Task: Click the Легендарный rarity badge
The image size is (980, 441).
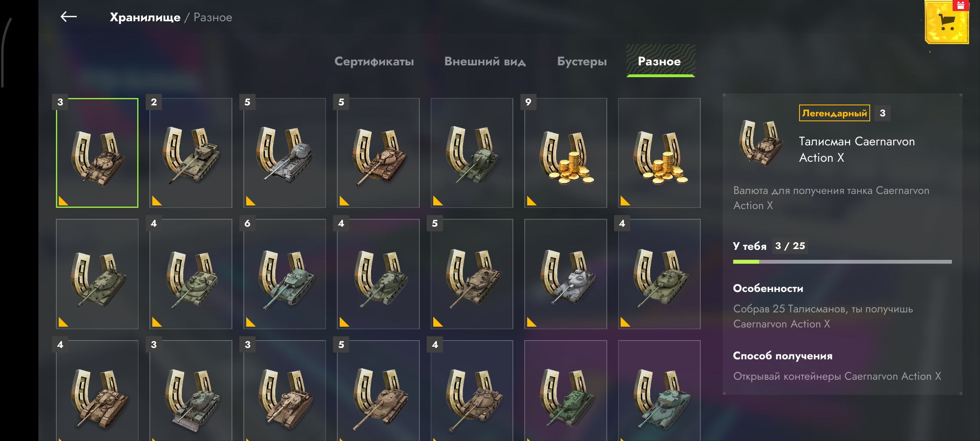Action: pos(834,113)
